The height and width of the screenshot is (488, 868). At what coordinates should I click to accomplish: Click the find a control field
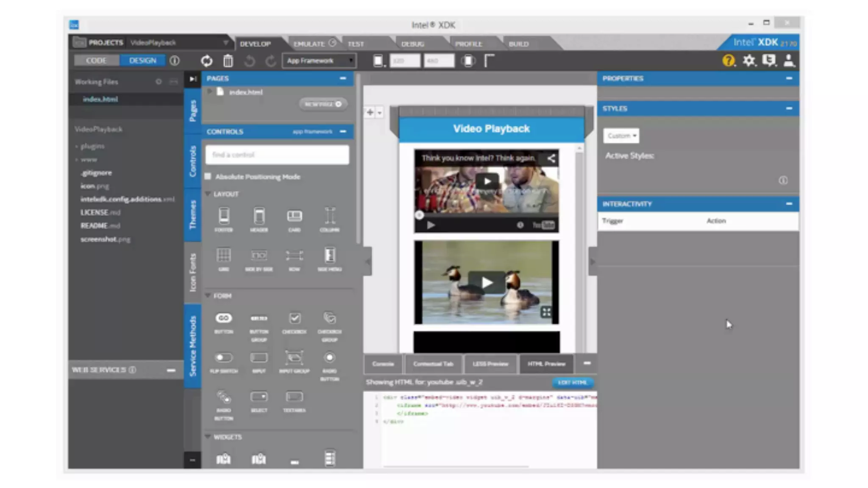coord(277,155)
